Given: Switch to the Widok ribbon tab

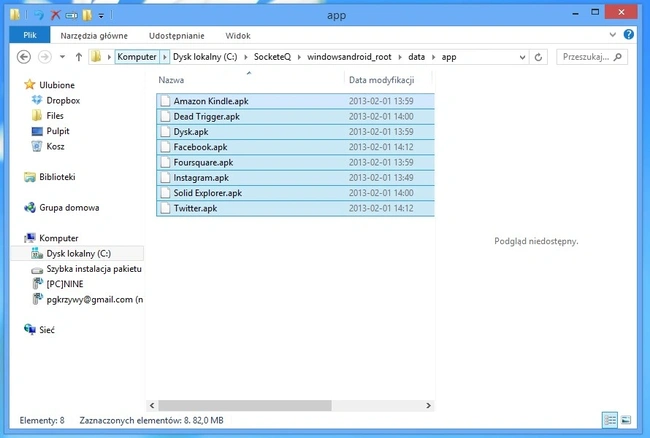Looking at the screenshot, I should 238,36.
